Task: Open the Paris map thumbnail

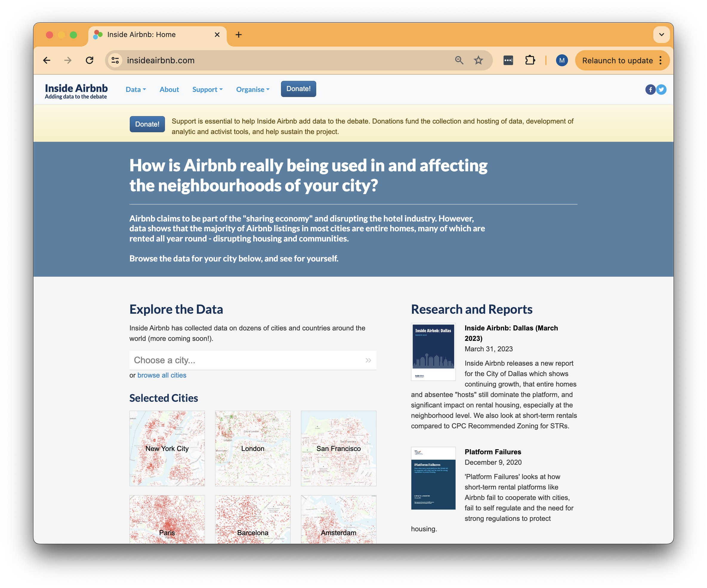Action: click(167, 519)
